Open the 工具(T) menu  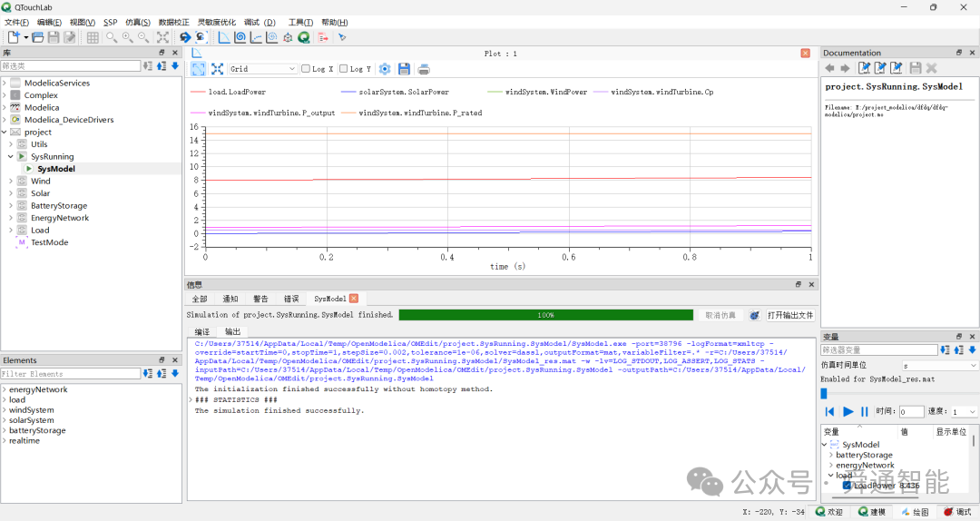(300, 22)
